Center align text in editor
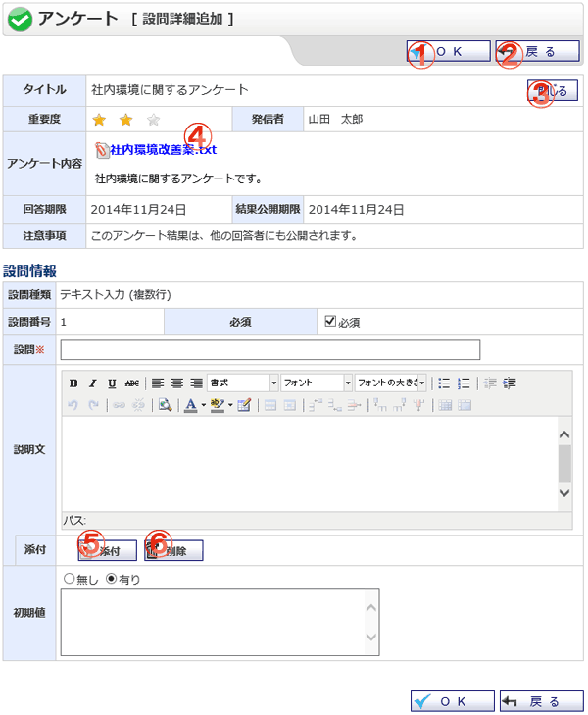Image resolution: width=588 pixels, height=715 pixels. click(177, 383)
